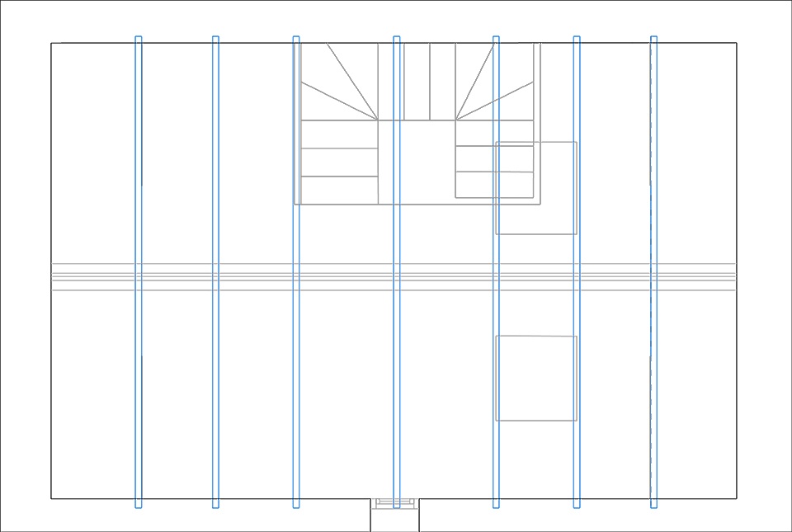Click the rectangular bay below the bottom wall
The width and height of the screenshot is (792, 532).
pos(394,521)
